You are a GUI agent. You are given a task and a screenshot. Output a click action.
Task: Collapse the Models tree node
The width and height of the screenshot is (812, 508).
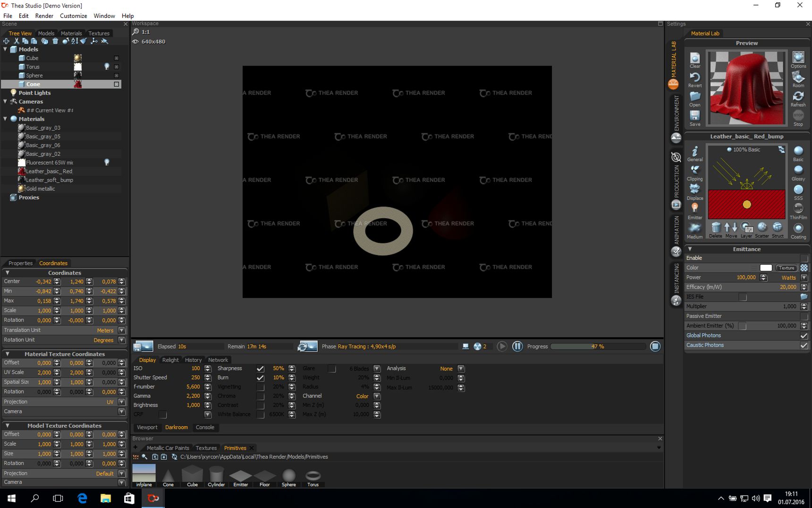5,49
